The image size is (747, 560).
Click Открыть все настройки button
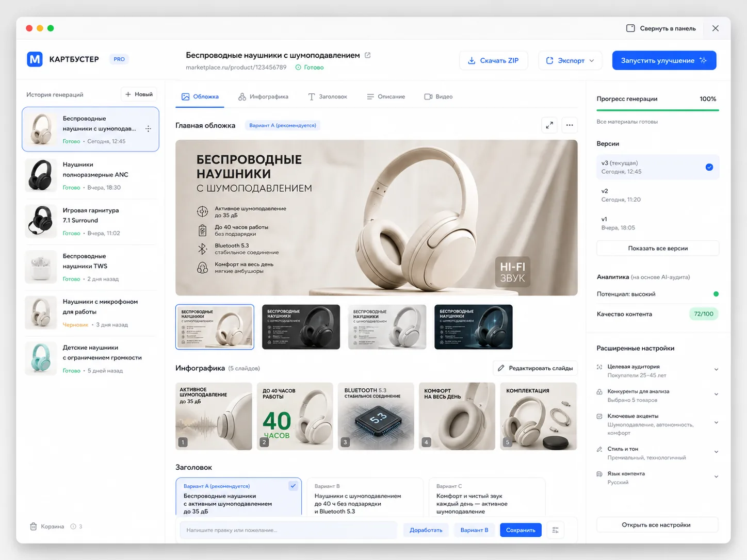[656, 525]
